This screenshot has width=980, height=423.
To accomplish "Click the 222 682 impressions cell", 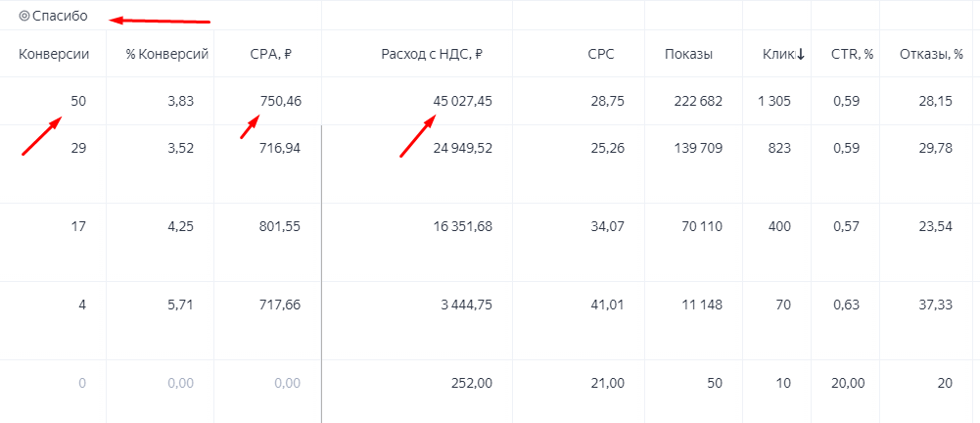I will (x=697, y=101).
